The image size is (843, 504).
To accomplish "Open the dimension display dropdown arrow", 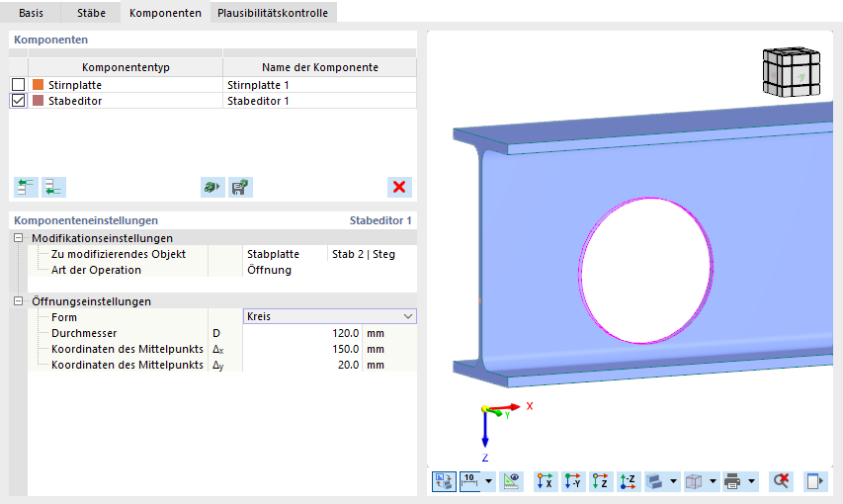I will tap(489, 481).
